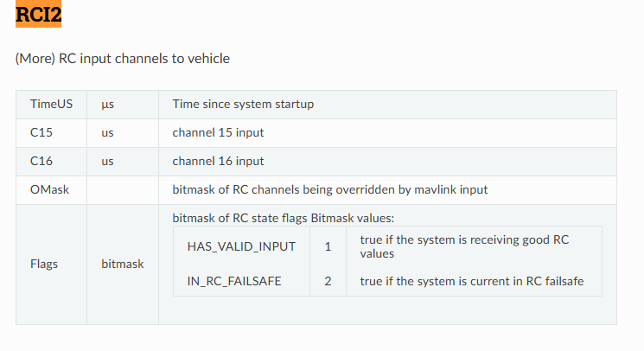Click value 2 next to IN_RC_FAILSAFE

click(x=328, y=281)
